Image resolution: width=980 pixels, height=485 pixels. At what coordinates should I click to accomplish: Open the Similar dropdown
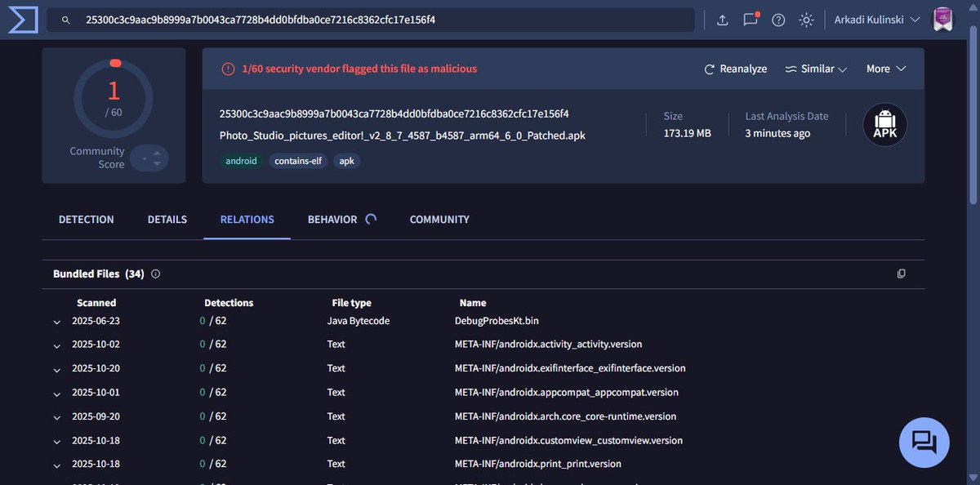point(816,69)
